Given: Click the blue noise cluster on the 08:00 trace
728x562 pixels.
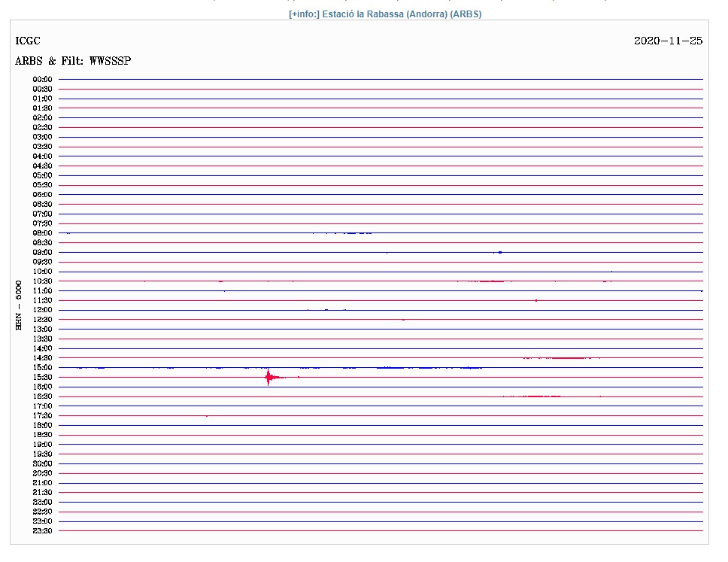Looking at the screenshot, I should 353,233.
